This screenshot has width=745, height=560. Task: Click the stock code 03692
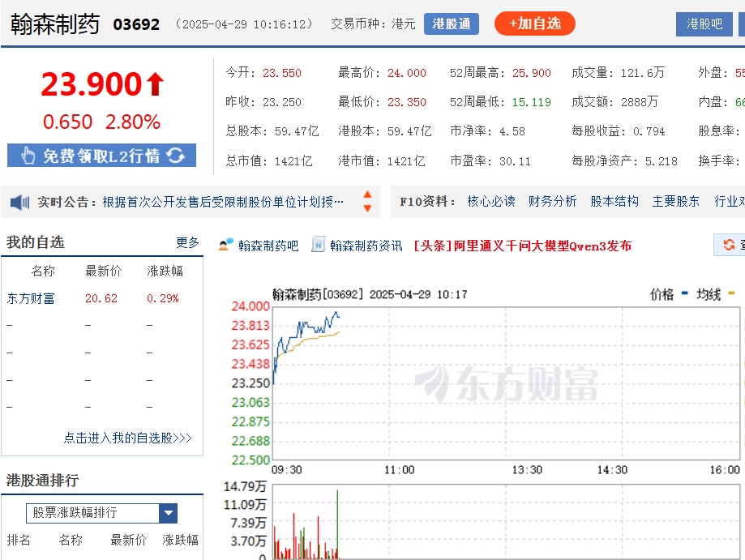pyautogui.click(x=136, y=24)
